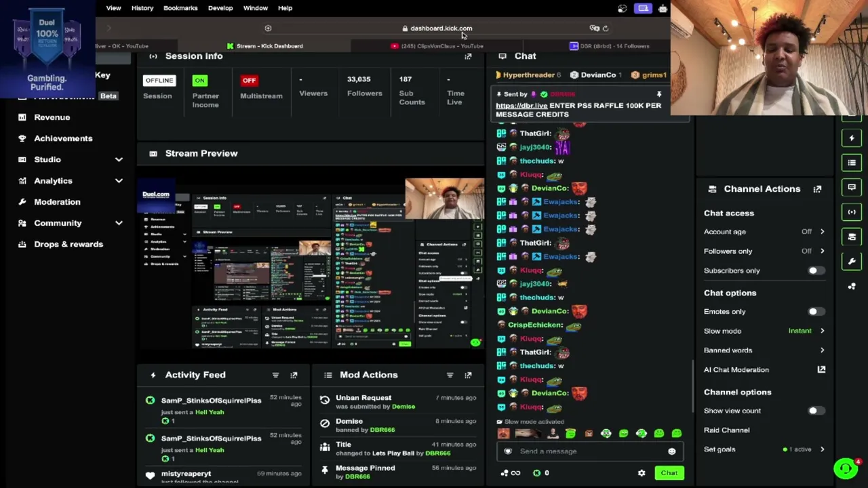Click the Kick points balance icon
The width and height of the screenshot is (868, 488).
pyautogui.click(x=537, y=473)
